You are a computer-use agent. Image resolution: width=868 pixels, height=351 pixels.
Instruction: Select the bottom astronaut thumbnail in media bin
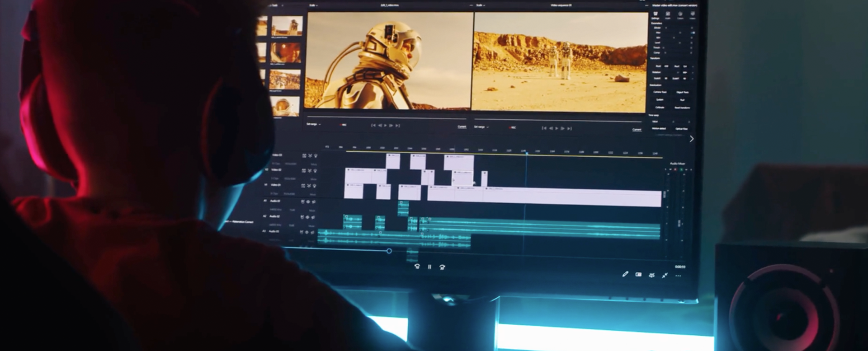285,106
